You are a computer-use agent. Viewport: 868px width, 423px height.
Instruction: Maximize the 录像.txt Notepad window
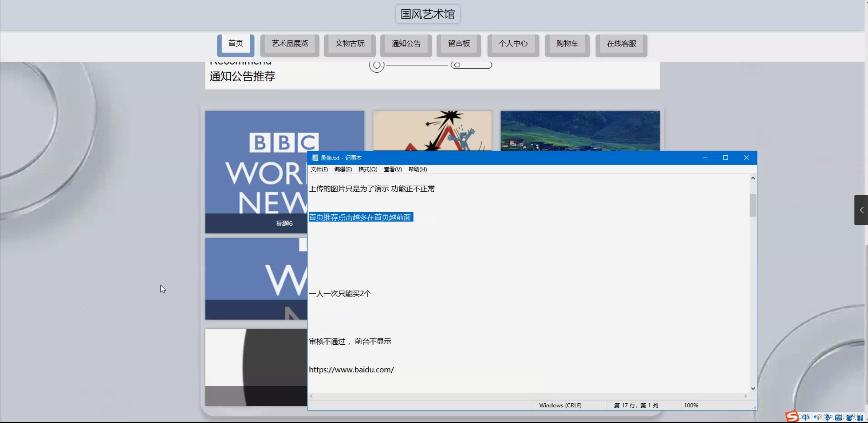click(725, 158)
